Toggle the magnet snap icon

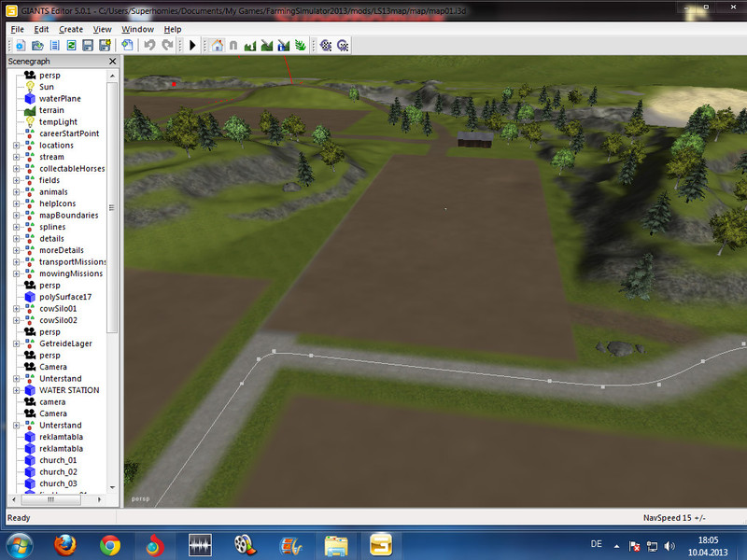pyautogui.click(x=233, y=45)
